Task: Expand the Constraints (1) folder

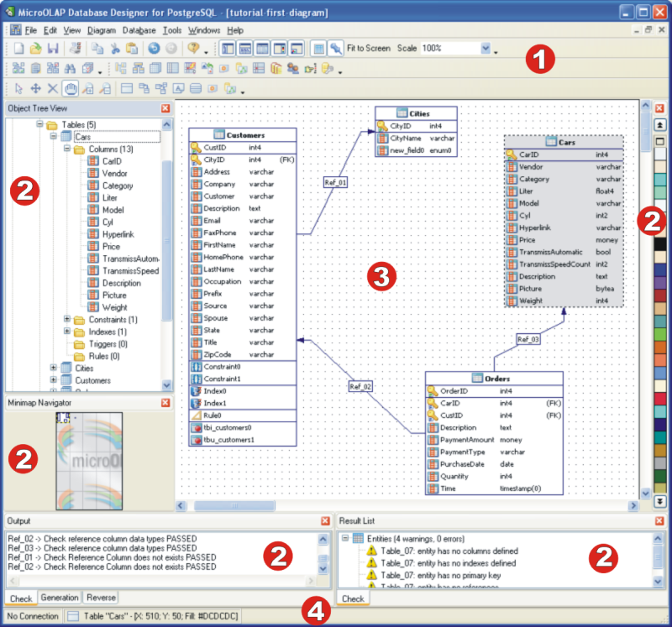Action: click(67, 320)
